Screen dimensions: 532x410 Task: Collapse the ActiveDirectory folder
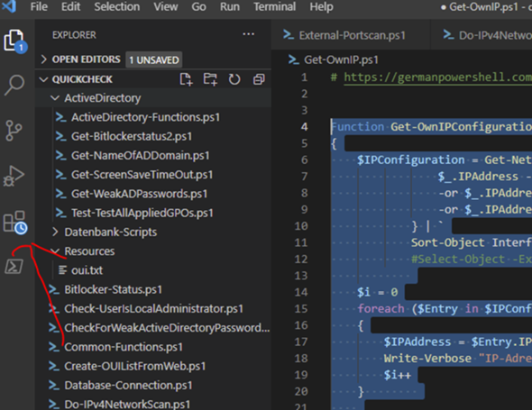(55, 98)
